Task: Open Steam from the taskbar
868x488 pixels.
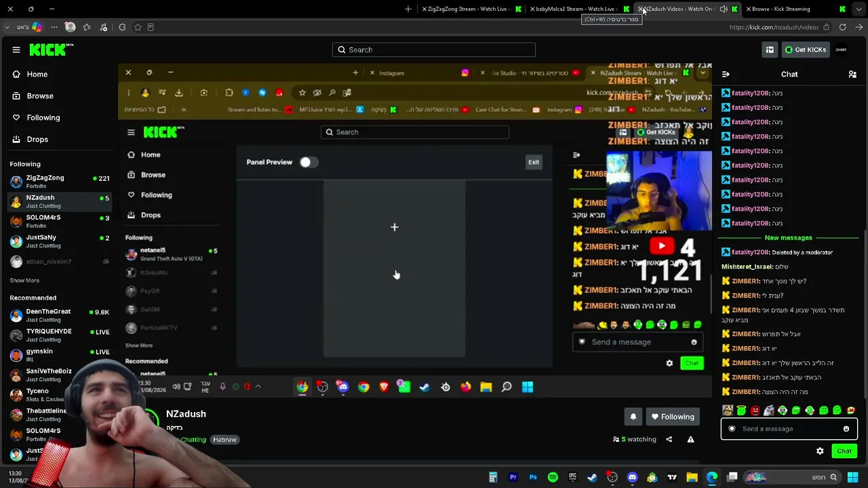Action: click(x=592, y=478)
